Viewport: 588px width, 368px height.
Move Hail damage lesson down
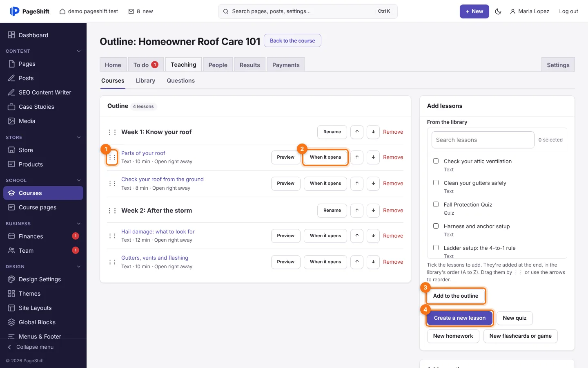click(x=373, y=236)
